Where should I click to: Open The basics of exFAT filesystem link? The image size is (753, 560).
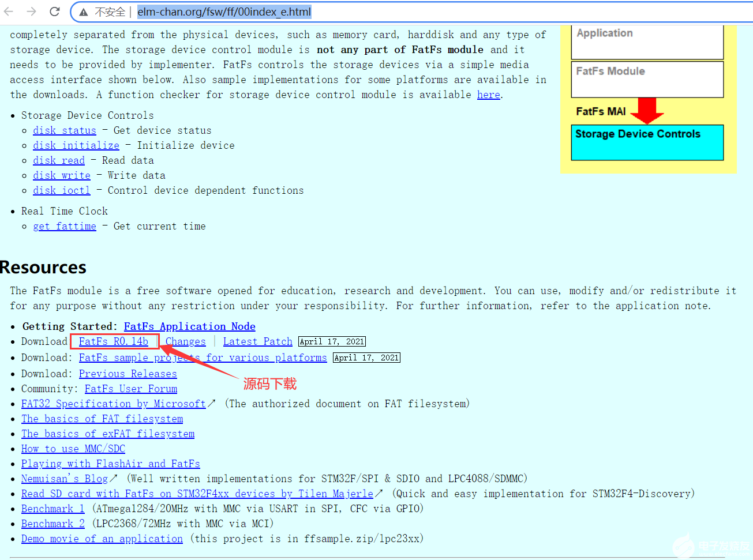(108, 434)
